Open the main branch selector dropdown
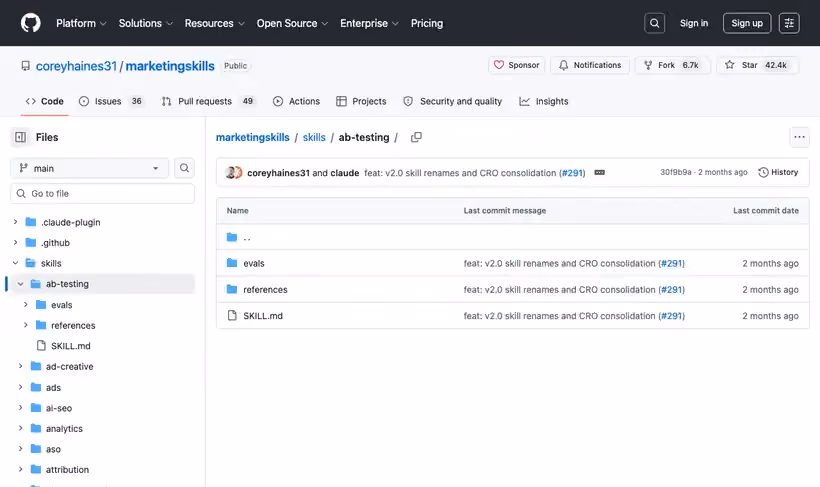 click(x=89, y=168)
